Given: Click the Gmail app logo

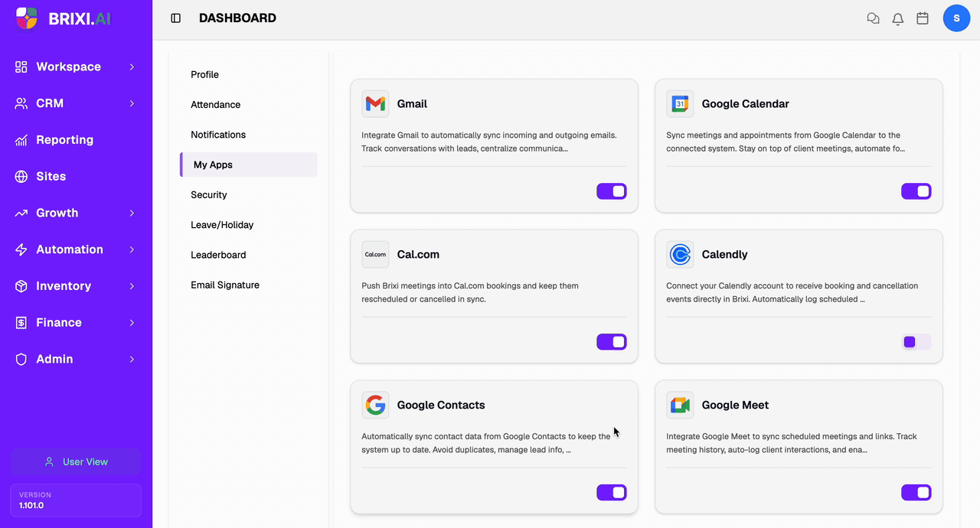Looking at the screenshot, I should [375, 104].
